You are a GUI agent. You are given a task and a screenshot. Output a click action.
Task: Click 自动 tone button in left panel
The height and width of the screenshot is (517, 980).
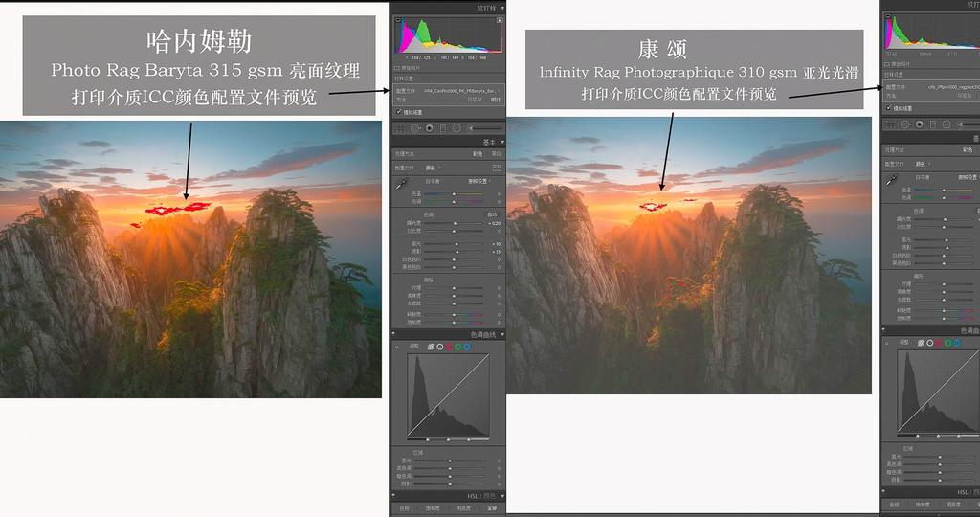coord(493,214)
